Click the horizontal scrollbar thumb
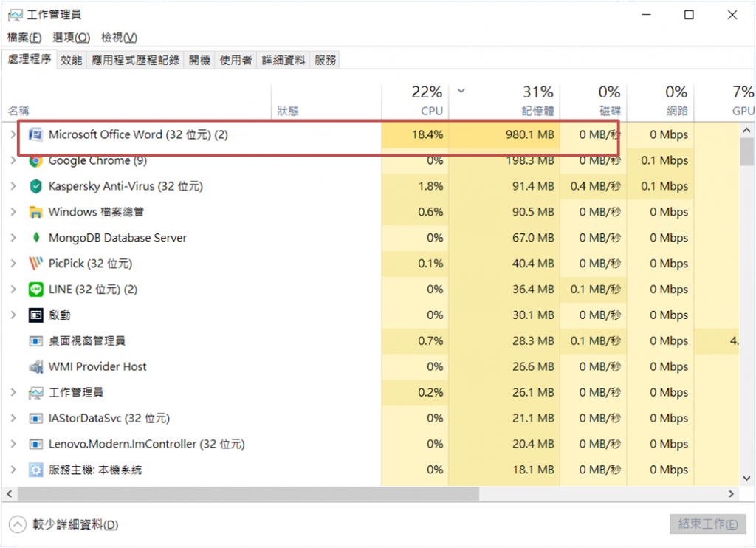The height and width of the screenshot is (548, 756). 248,494
